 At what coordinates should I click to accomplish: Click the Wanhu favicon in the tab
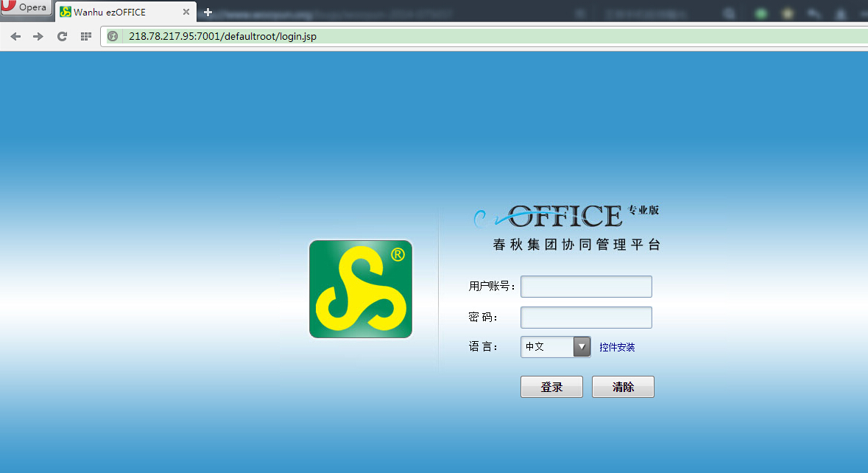(66, 12)
